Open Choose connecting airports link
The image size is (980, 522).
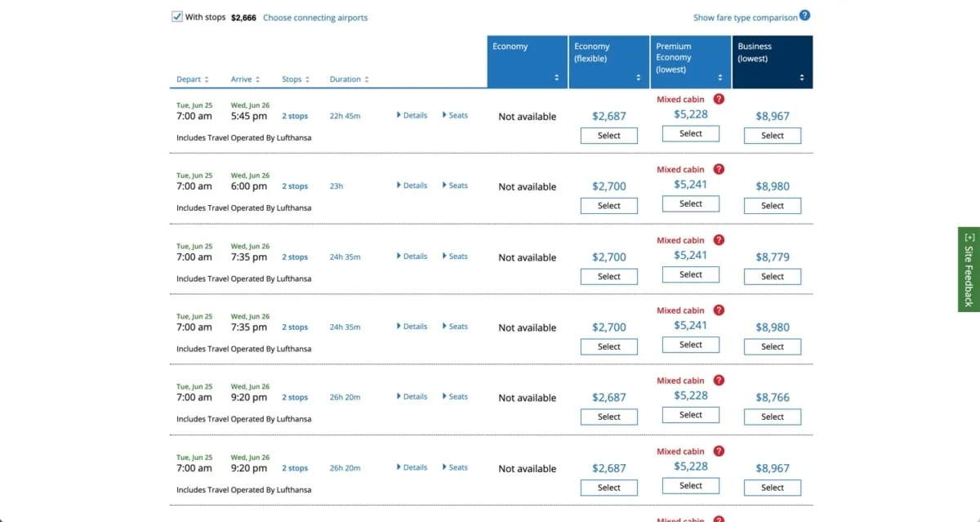pos(315,17)
